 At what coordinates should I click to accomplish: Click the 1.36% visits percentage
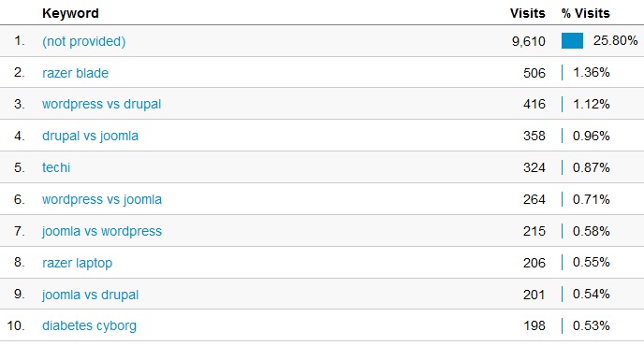[591, 73]
